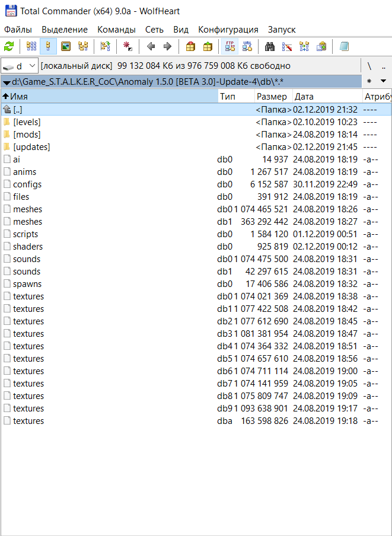
Task: Go Forward with right arrow icon
Action: click(167, 46)
